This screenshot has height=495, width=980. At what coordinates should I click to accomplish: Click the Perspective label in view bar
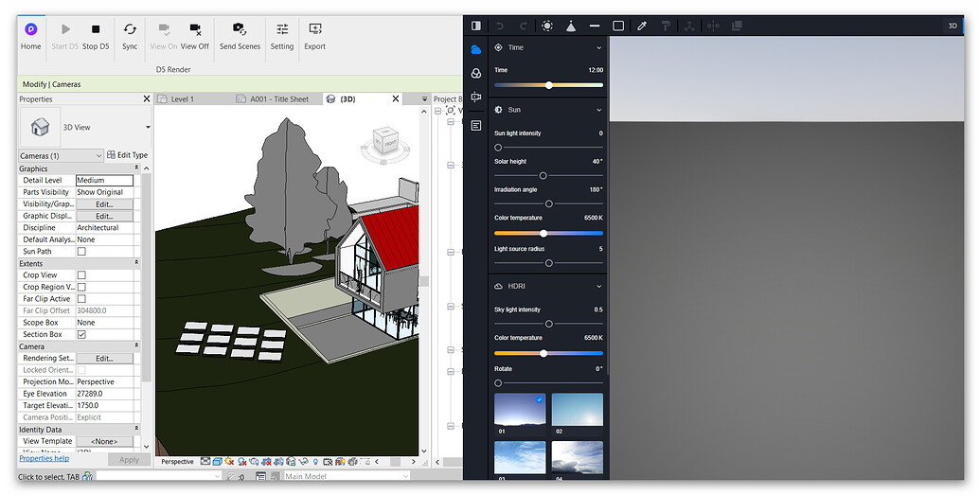point(177,462)
